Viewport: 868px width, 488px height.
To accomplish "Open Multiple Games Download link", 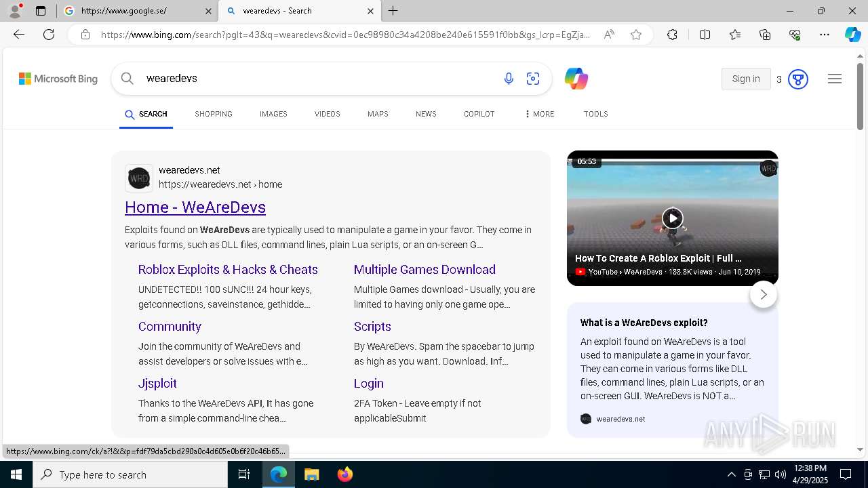I will tap(425, 269).
